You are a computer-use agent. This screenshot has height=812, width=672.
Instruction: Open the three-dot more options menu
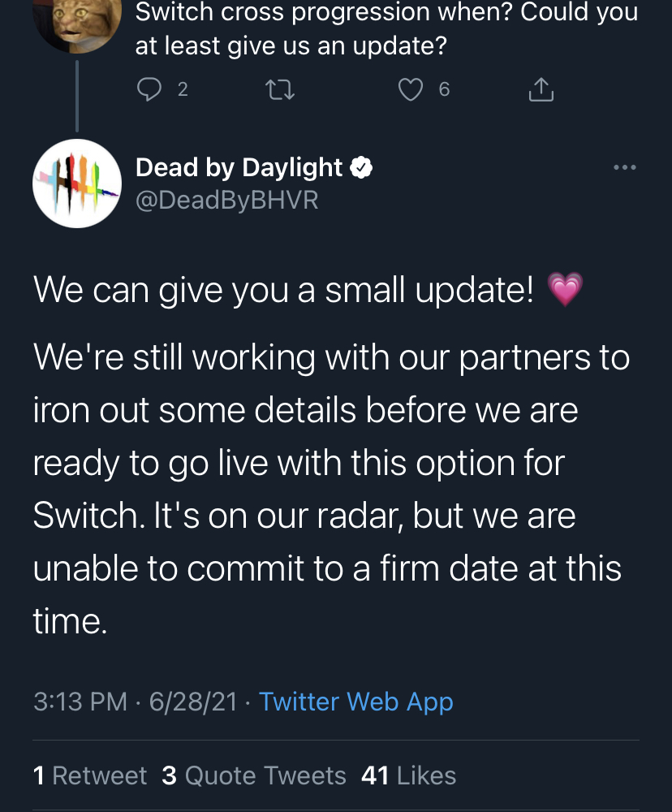coord(624,167)
